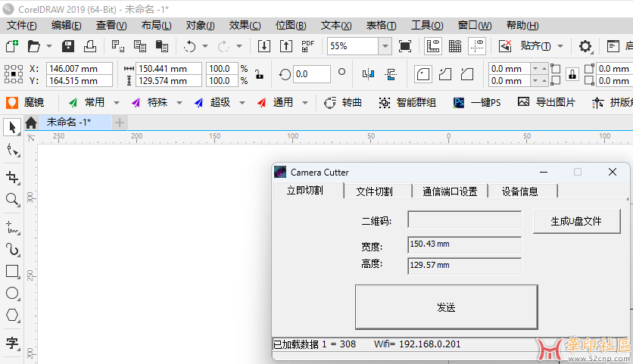The height and width of the screenshot is (364, 633).
Task: Open the 文件(F) menu
Action: pos(21,26)
